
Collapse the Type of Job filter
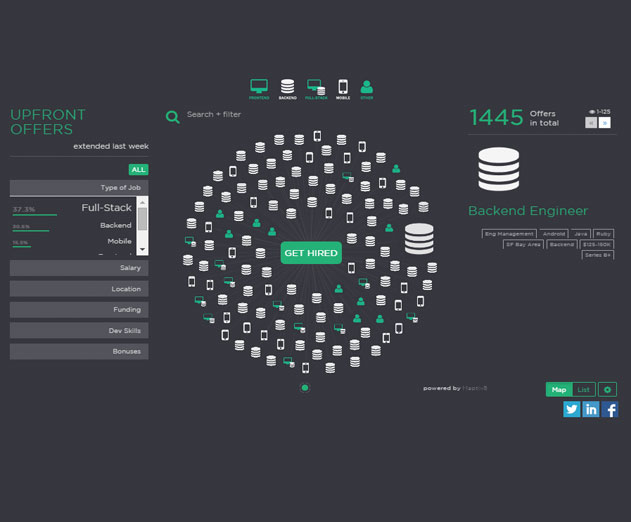point(79,188)
